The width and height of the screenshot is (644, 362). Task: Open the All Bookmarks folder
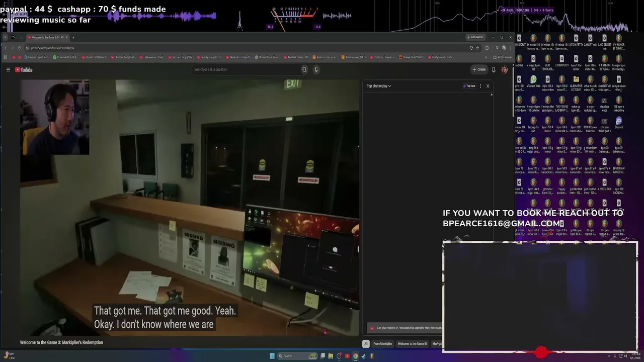click(503, 57)
